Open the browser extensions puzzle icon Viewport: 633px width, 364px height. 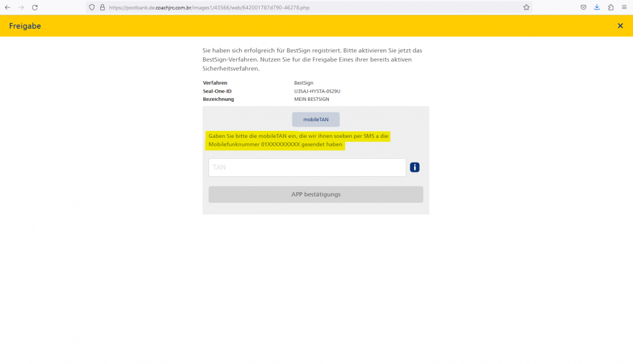pyautogui.click(x=610, y=7)
